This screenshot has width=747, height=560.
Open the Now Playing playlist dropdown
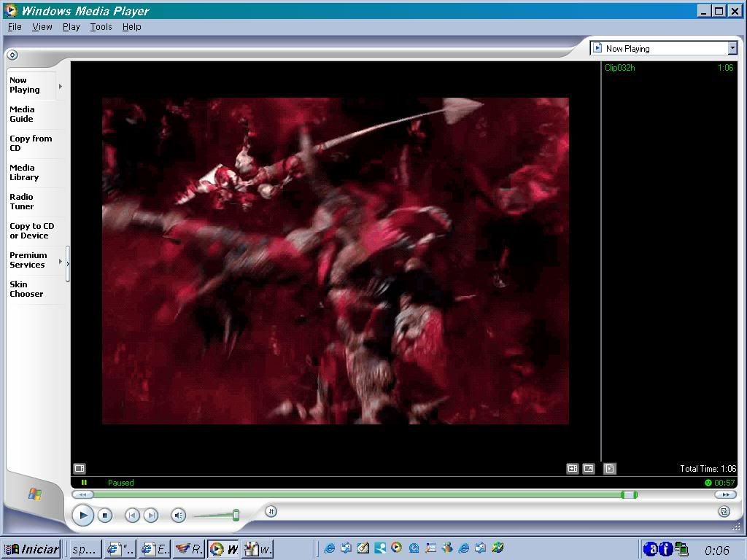coord(732,48)
